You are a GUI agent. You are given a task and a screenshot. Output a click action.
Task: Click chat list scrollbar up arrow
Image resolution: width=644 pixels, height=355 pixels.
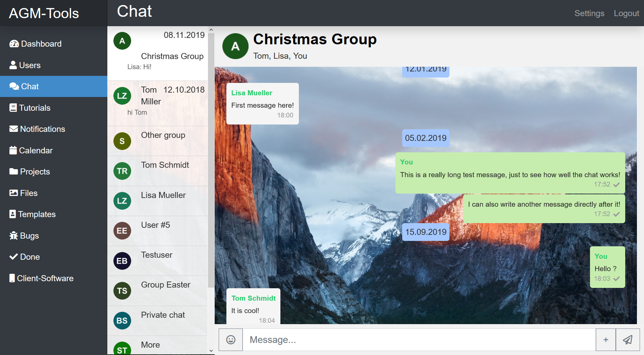(x=211, y=30)
